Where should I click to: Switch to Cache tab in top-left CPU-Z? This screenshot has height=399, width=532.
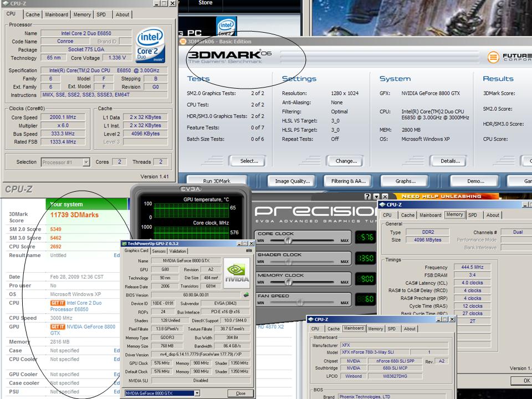[x=33, y=14]
